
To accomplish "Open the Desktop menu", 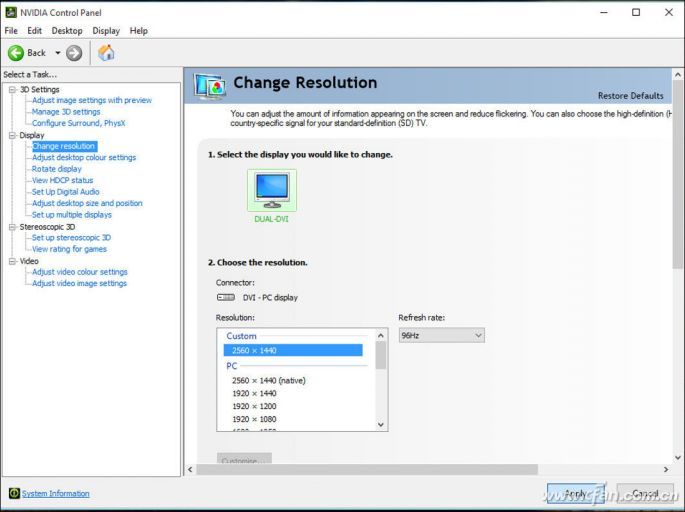I will (x=67, y=31).
